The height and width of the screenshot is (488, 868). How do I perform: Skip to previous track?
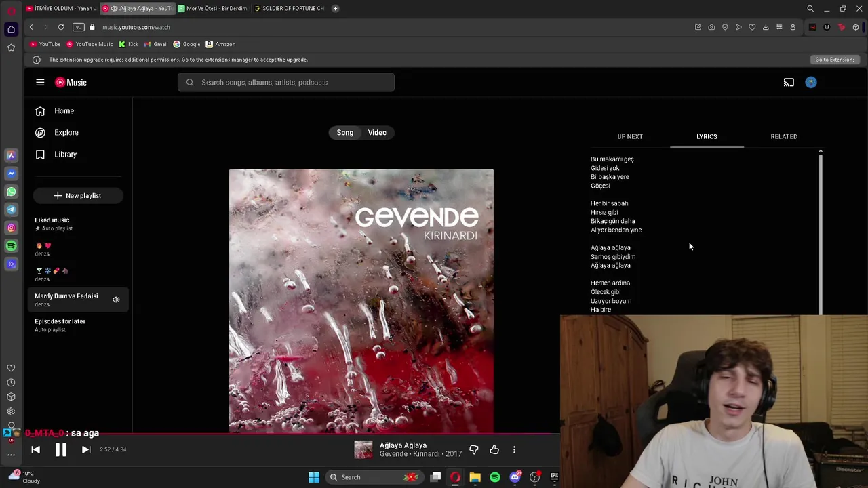[36, 449]
